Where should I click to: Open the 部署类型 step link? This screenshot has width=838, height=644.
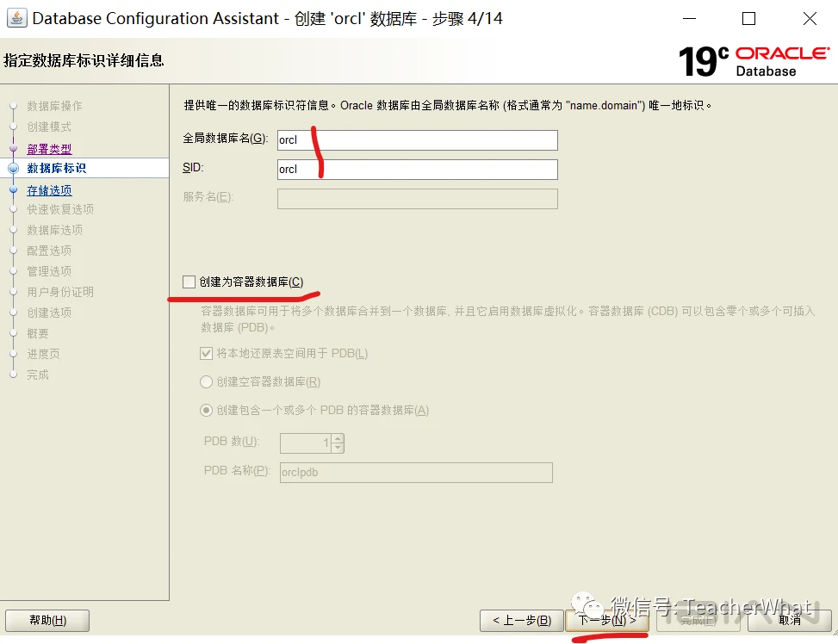click(x=49, y=149)
